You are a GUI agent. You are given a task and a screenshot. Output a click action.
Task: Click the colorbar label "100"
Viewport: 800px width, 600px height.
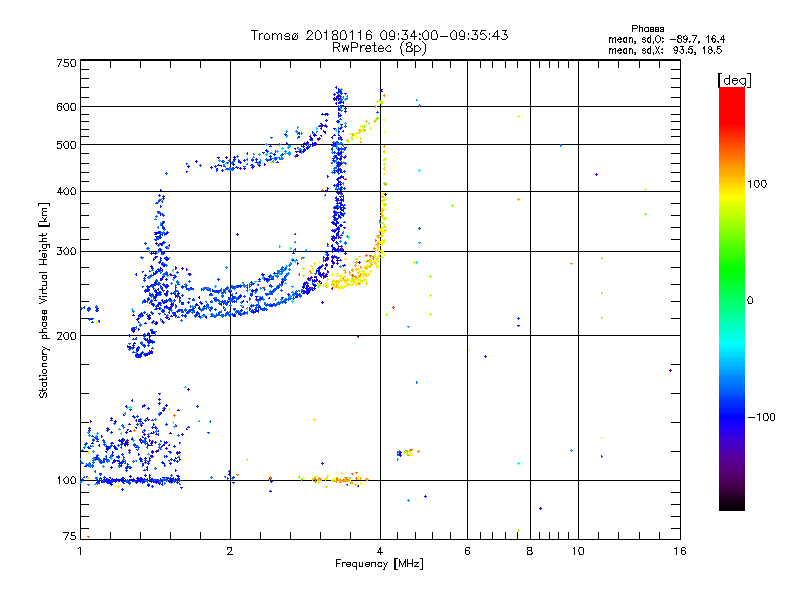point(757,184)
